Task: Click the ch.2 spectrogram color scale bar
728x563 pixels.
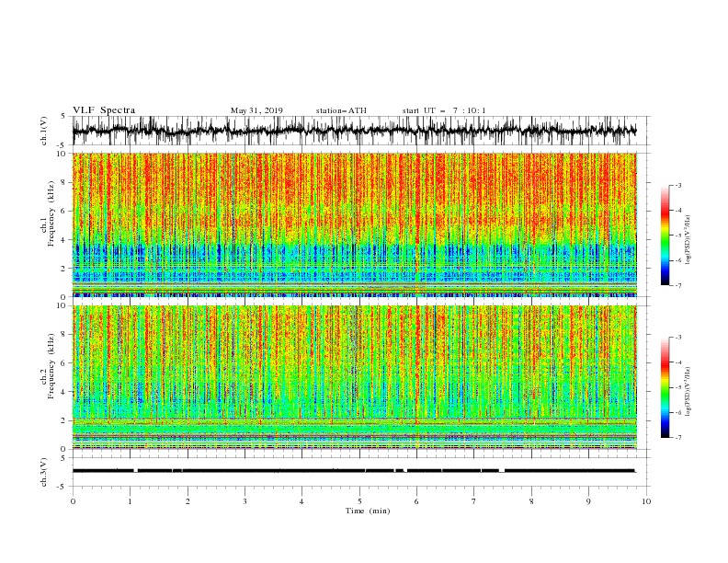Action: click(665, 387)
